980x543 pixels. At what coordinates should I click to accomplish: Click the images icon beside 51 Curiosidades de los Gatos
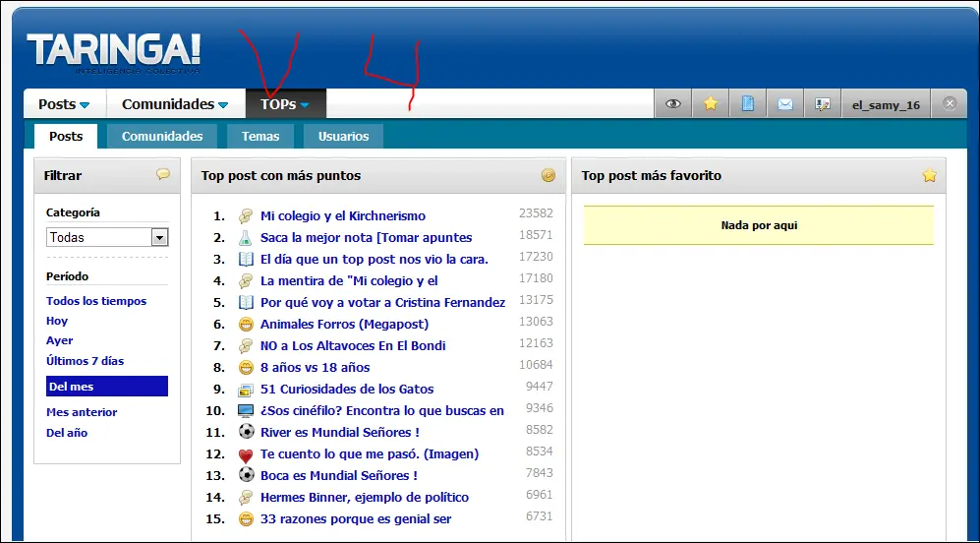coord(246,390)
